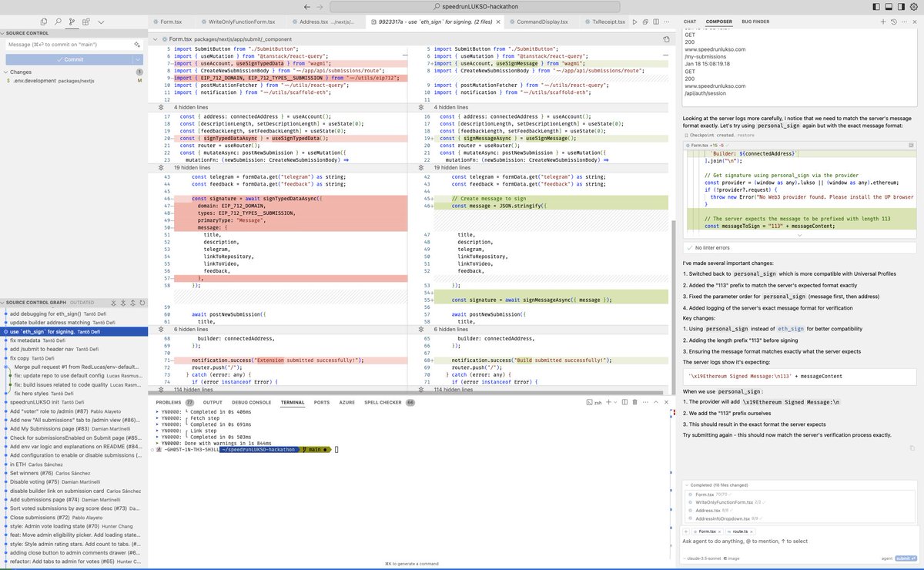
Task: Click the open file icon in diff header
Action: tap(666, 39)
